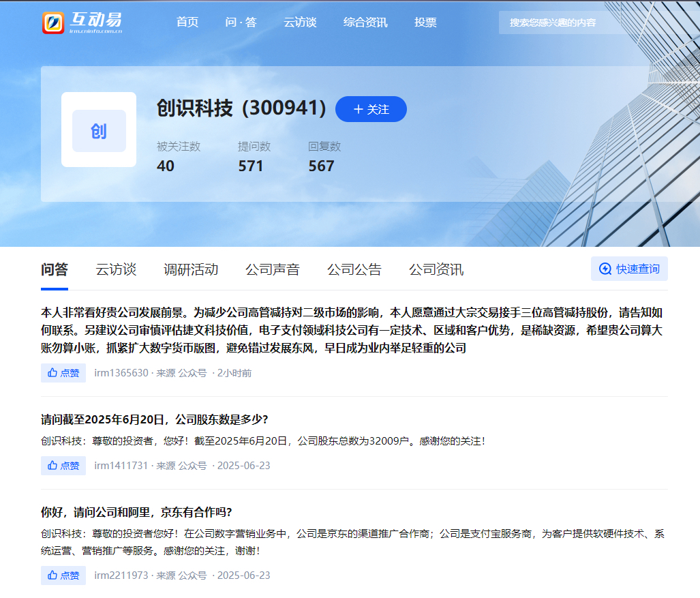Like the question from irm2211973
Viewport: 700px width, 598px height.
point(63,575)
